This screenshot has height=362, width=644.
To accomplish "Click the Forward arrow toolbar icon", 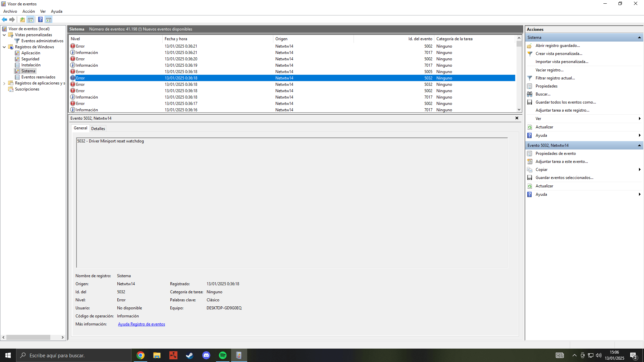I will pyautogui.click(x=12, y=20).
